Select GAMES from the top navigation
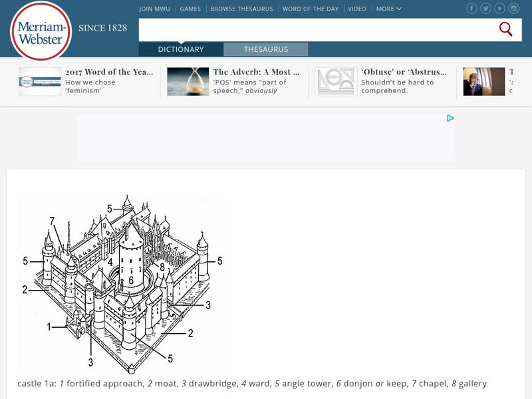The image size is (532, 399). (x=190, y=9)
